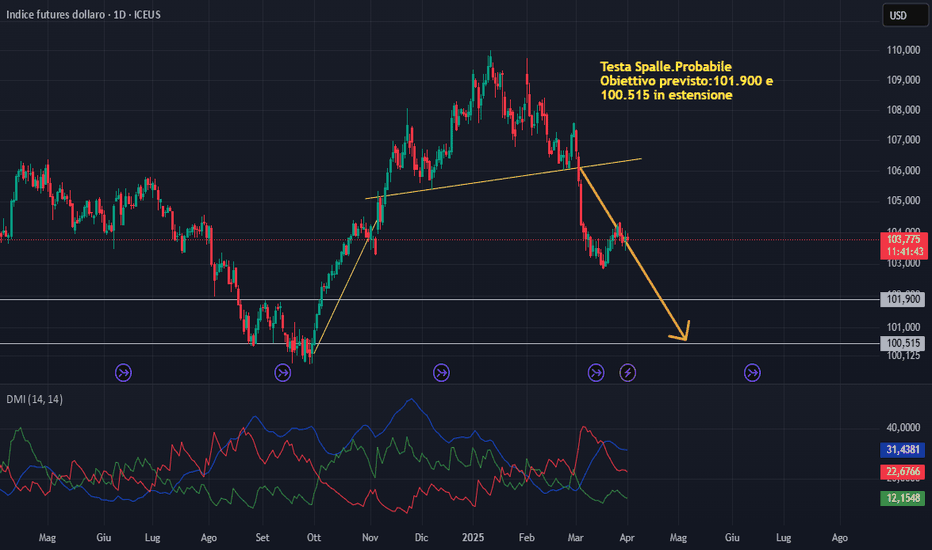Click the roll-over event icon under Mar
The image size is (932, 550).
click(x=596, y=373)
